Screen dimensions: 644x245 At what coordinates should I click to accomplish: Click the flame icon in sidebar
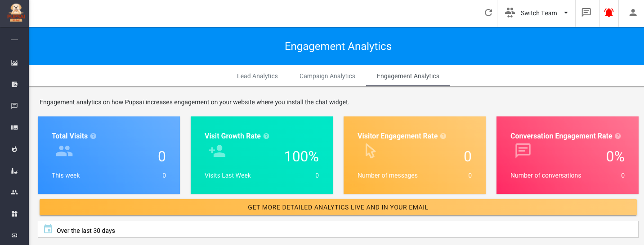14,149
